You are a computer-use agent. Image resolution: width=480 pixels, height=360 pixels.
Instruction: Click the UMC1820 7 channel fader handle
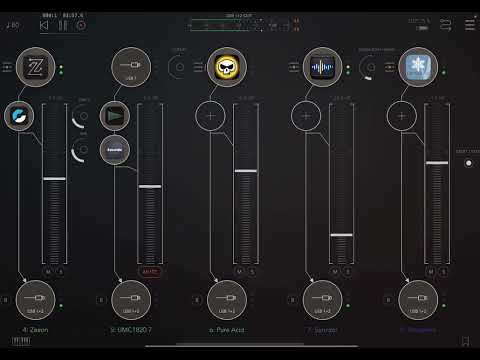(x=150, y=186)
